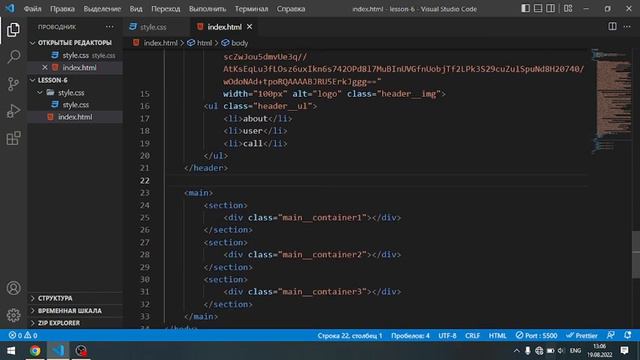The image size is (640, 360).
Task: Click the editor minimap
Action: (611, 102)
